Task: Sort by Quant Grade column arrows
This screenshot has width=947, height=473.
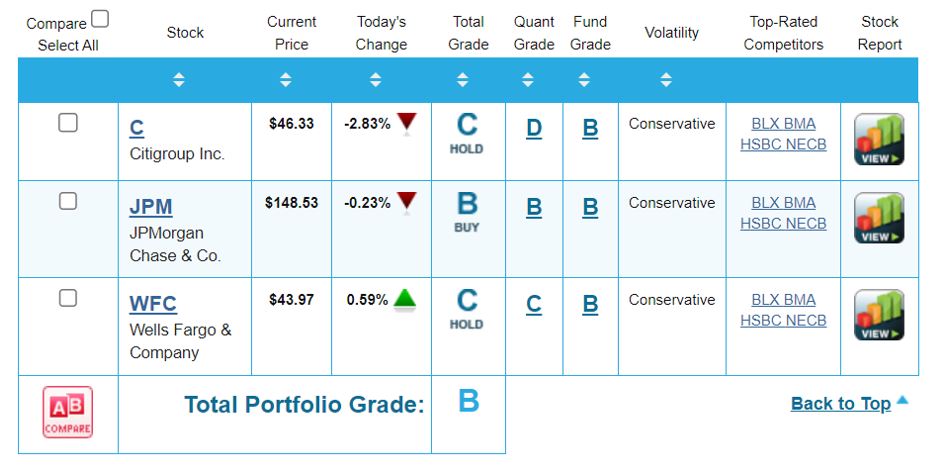Action: point(528,80)
